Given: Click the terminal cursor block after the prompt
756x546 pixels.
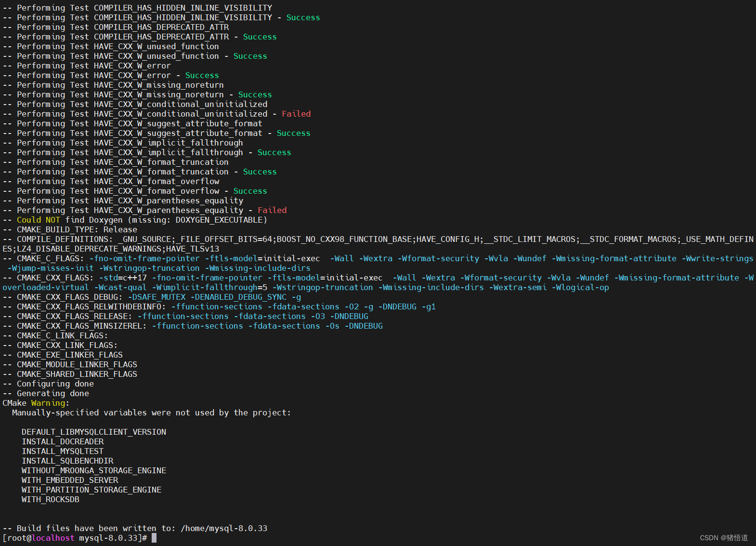Looking at the screenshot, I should coord(154,538).
